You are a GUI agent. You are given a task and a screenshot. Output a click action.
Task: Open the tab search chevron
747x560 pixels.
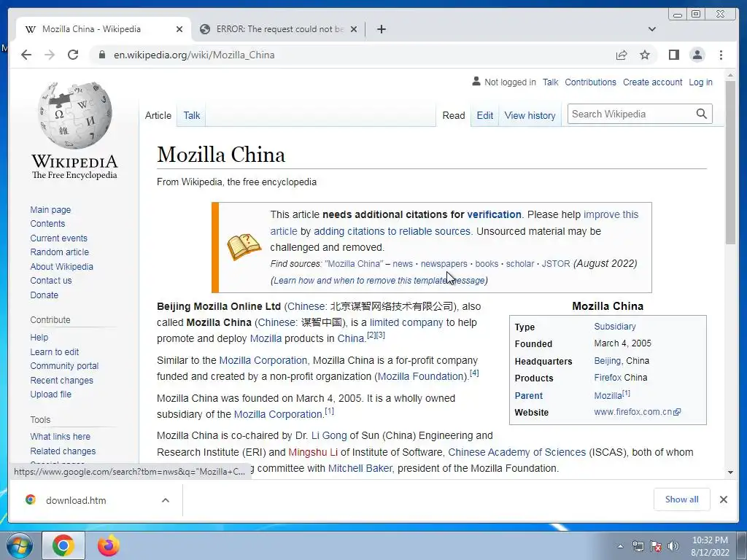point(652,29)
